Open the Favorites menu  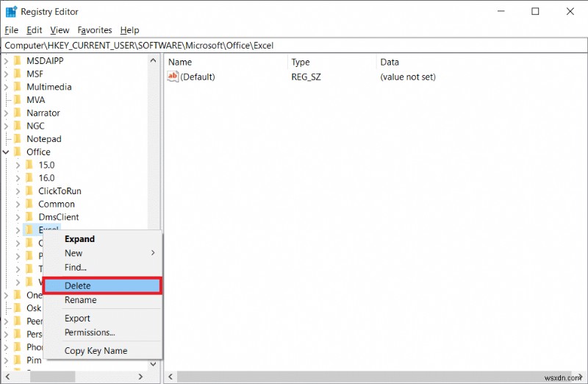pyautogui.click(x=95, y=30)
